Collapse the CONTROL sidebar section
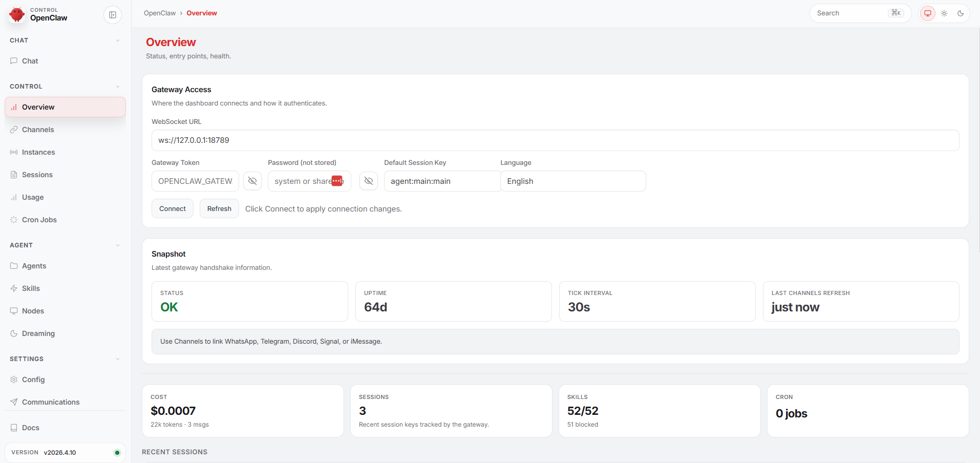 point(118,87)
